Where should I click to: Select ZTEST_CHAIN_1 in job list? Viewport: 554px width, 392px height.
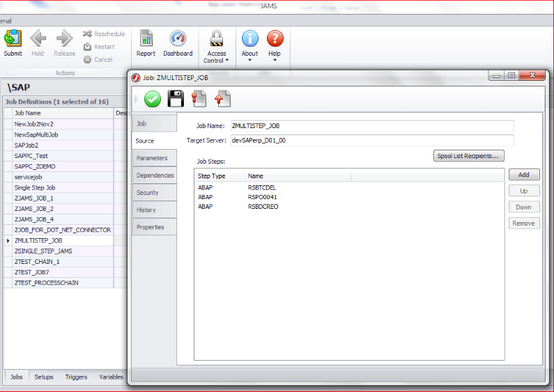click(63, 262)
